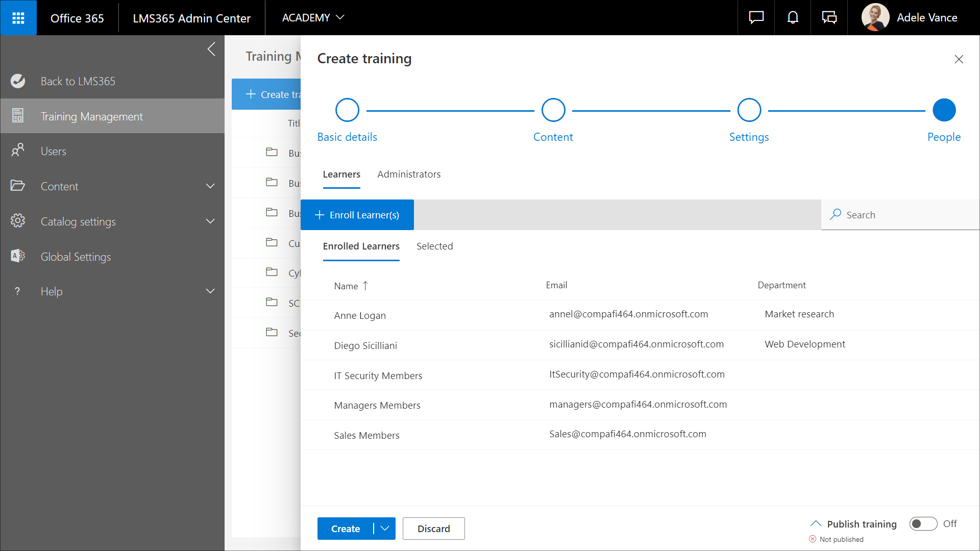
Task: Collapse the sidebar with the arrow icon
Action: pyautogui.click(x=211, y=49)
